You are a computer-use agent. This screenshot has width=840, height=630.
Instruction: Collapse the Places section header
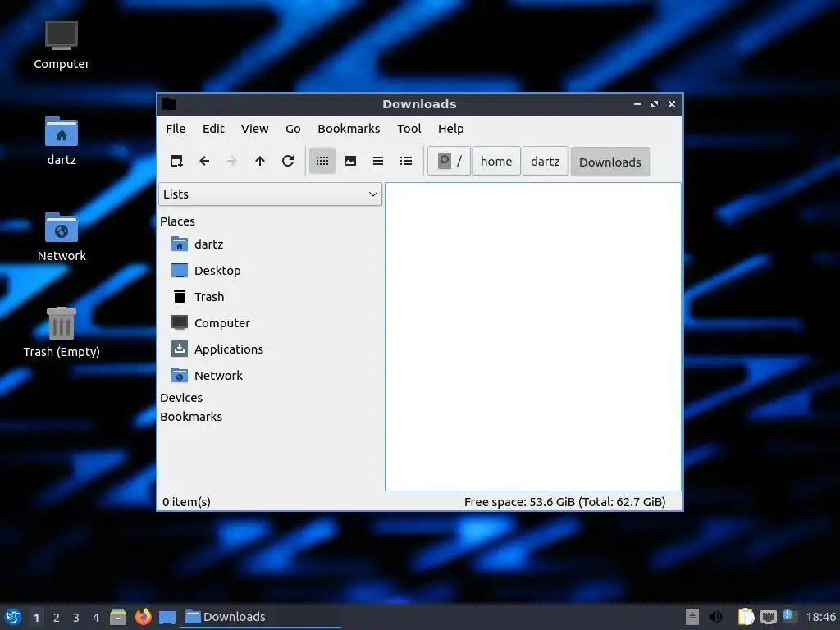point(177,221)
